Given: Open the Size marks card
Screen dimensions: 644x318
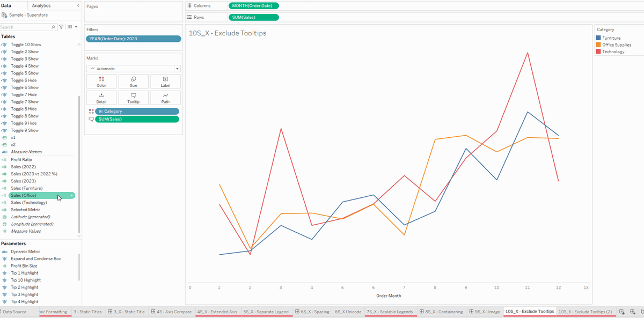Looking at the screenshot, I should (x=133, y=82).
